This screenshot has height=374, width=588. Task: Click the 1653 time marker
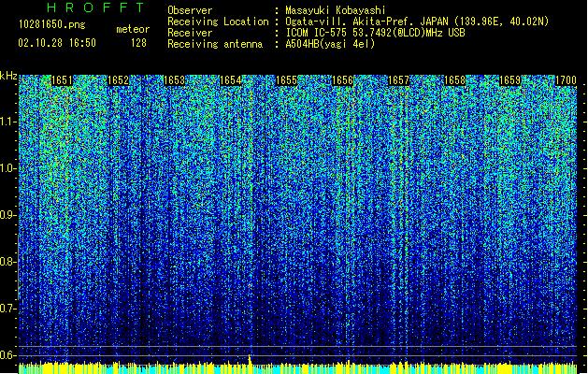tap(175, 80)
